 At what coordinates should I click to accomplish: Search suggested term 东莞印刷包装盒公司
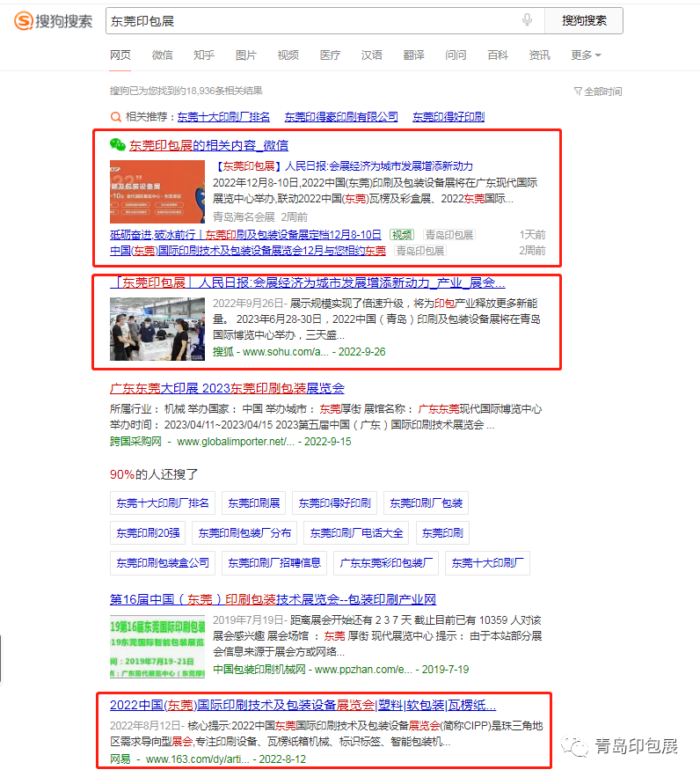click(x=163, y=563)
